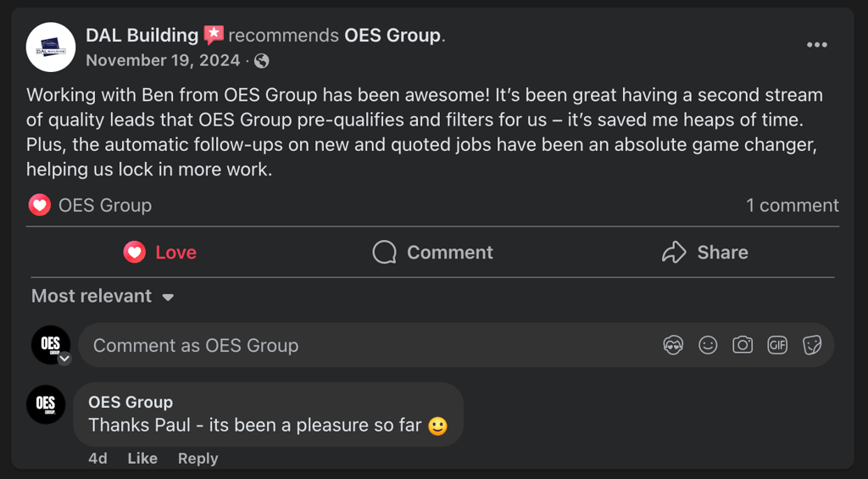Viewport: 868px width, 479px height.
Task: Open the GIF picker icon
Action: (777, 345)
